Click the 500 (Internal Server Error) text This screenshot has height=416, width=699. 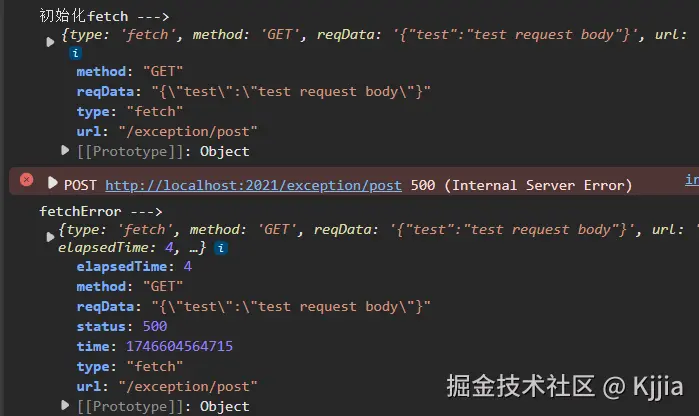tap(521, 185)
